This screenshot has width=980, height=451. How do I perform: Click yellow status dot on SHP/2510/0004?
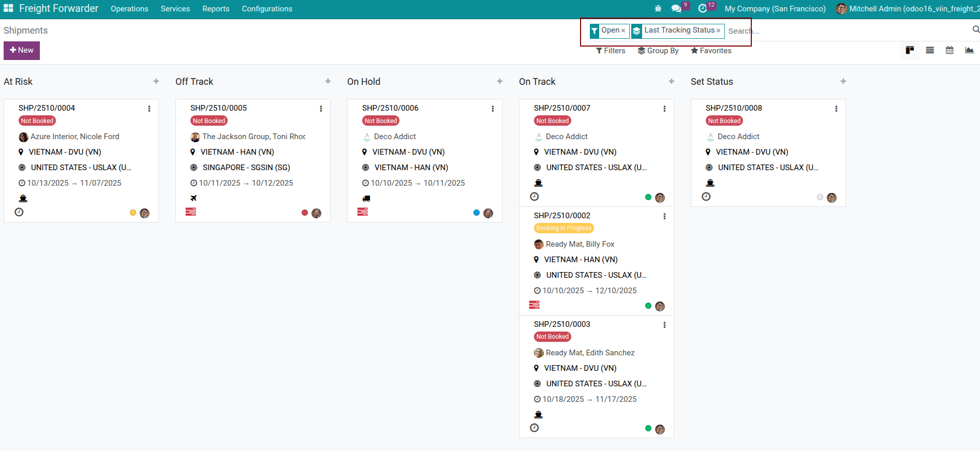click(x=133, y=213)
